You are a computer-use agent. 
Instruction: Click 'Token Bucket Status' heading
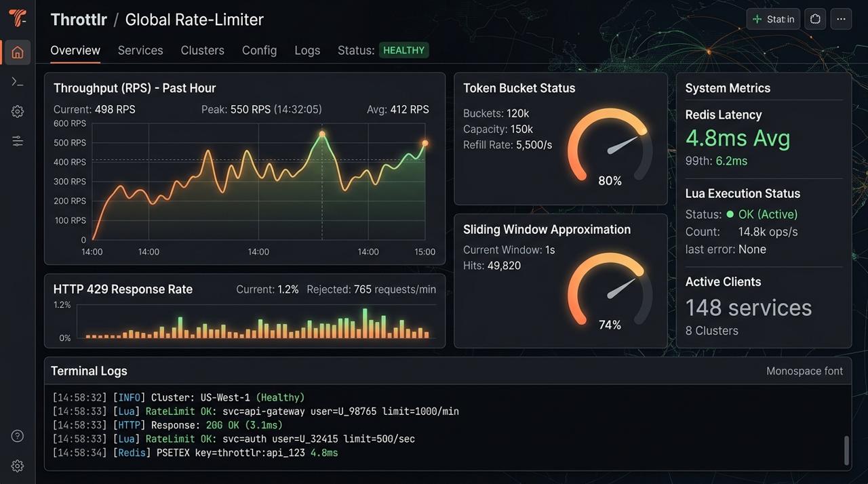pos(519,88)
